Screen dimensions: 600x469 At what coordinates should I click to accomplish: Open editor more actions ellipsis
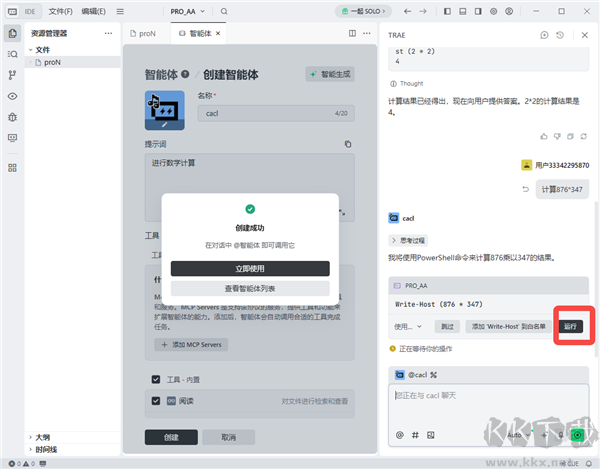click(x=367, y=33)
